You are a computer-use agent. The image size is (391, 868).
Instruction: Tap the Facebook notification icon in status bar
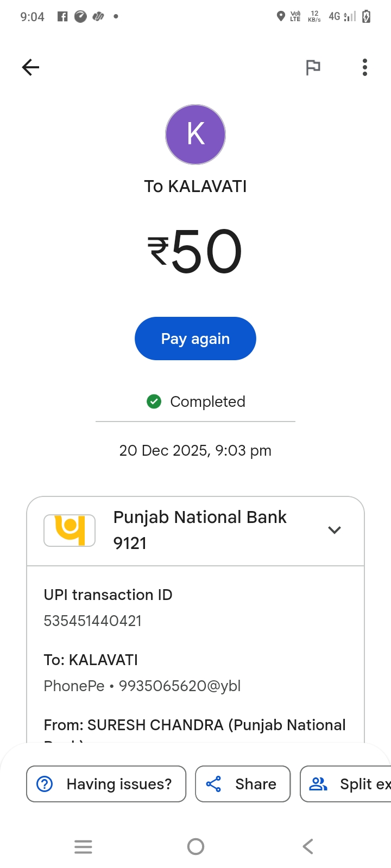[x=62, y=16]
